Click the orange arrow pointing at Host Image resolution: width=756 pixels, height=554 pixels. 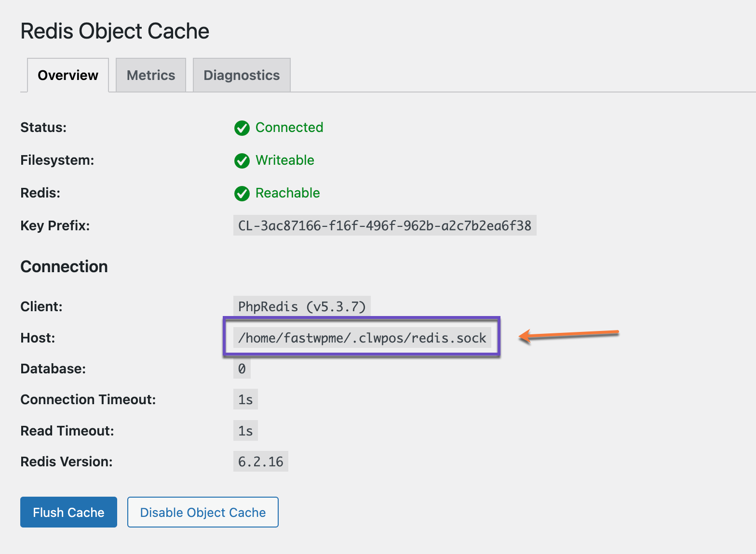pyautogui.click(x=569, y=335)
